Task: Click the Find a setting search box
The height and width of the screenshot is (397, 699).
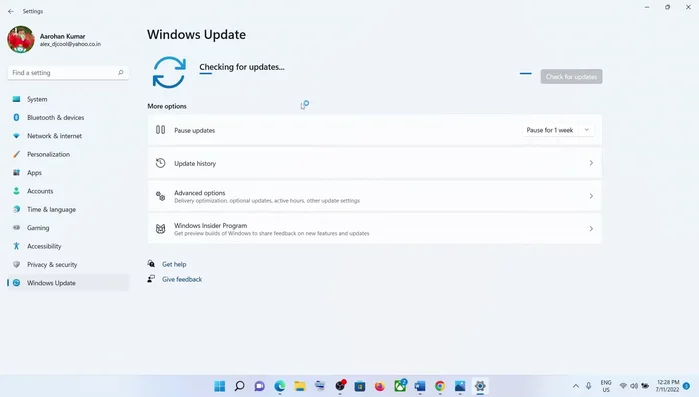Action: (x=68, y=73)
